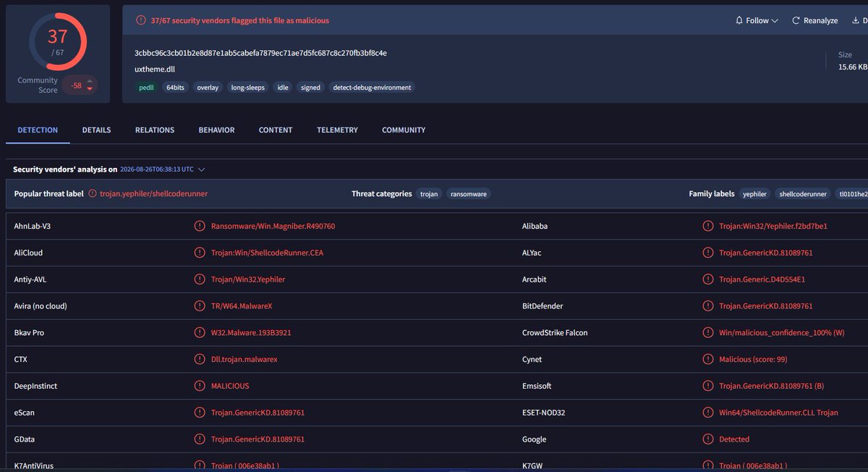The image size is (868, 472).
Task: Click the long-sleeps tag
Action: point(248,88)
